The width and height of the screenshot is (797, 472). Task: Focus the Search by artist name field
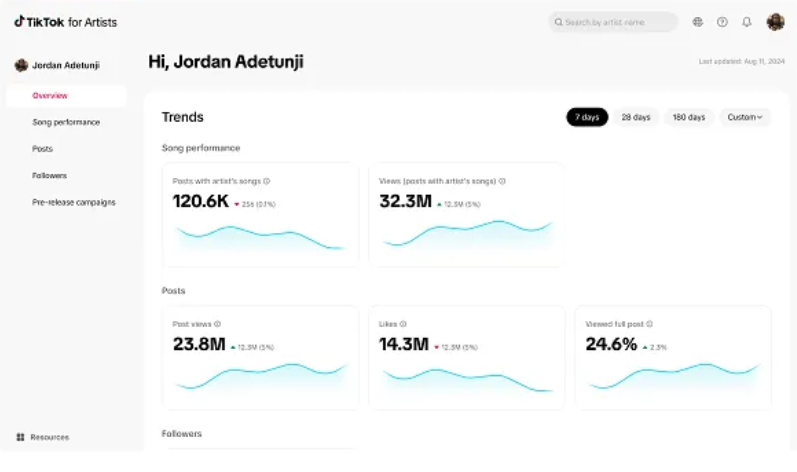coord(613,22)
